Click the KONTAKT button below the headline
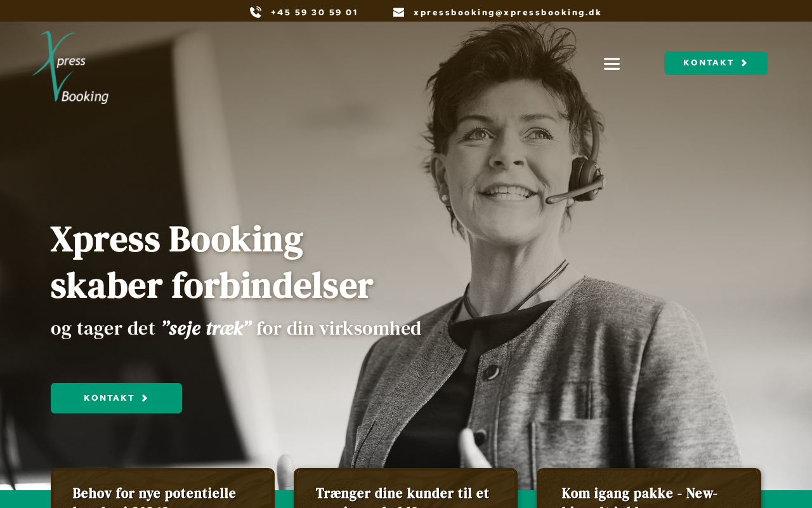The height and width of the screenshot is (508, 812). pyautogui.click(x=116, y=398)
